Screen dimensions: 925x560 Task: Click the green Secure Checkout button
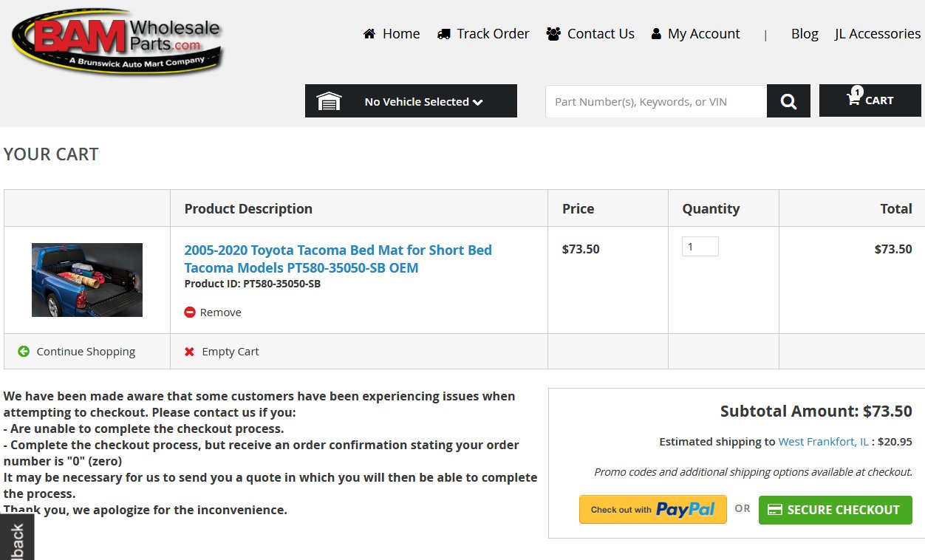(x=835, y=510)
